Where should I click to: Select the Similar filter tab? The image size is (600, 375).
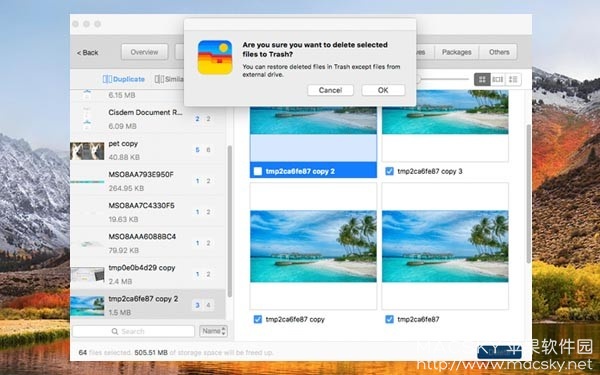(x=169, y=79)
